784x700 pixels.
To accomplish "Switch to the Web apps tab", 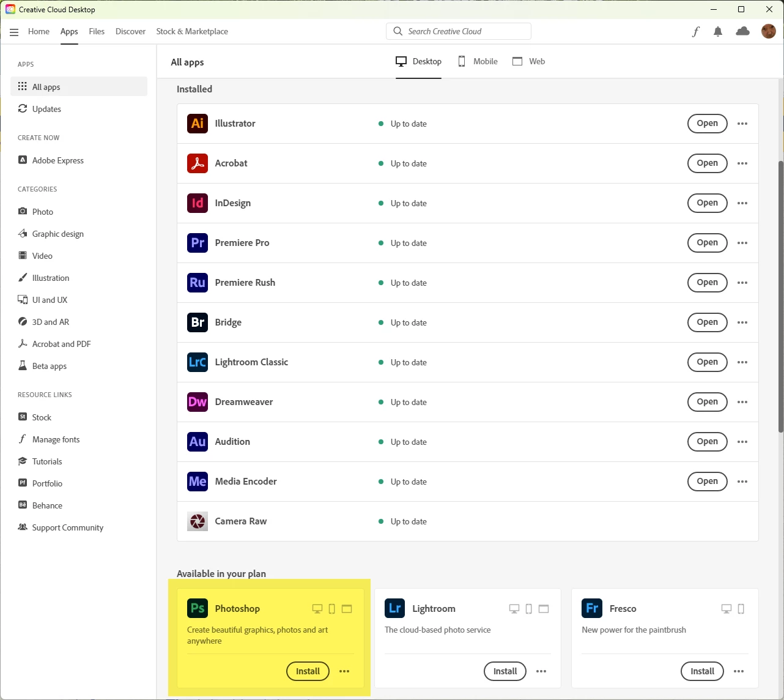I will tap(529, 61).
